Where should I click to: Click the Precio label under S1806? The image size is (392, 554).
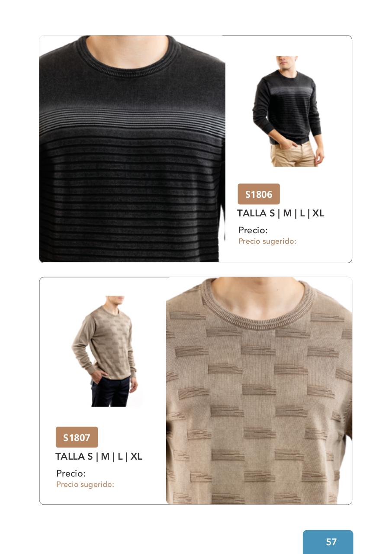[x=253, y=230]
